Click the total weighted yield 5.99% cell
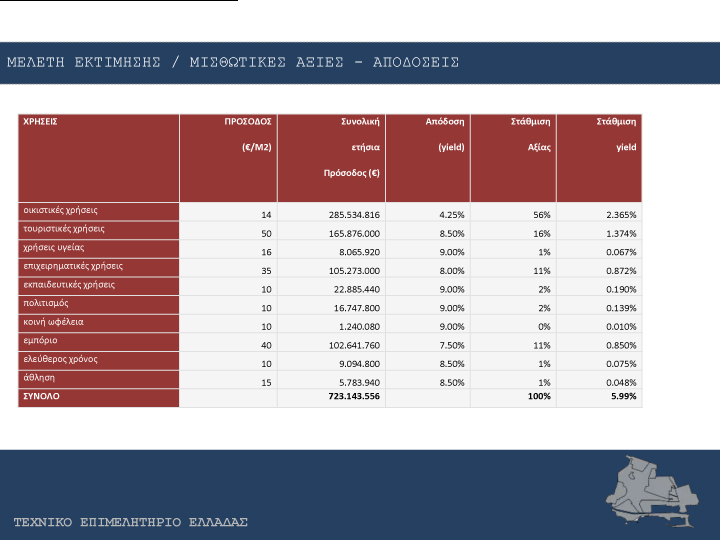Viewport: 720px width, 540px height. tap(625, 398)
